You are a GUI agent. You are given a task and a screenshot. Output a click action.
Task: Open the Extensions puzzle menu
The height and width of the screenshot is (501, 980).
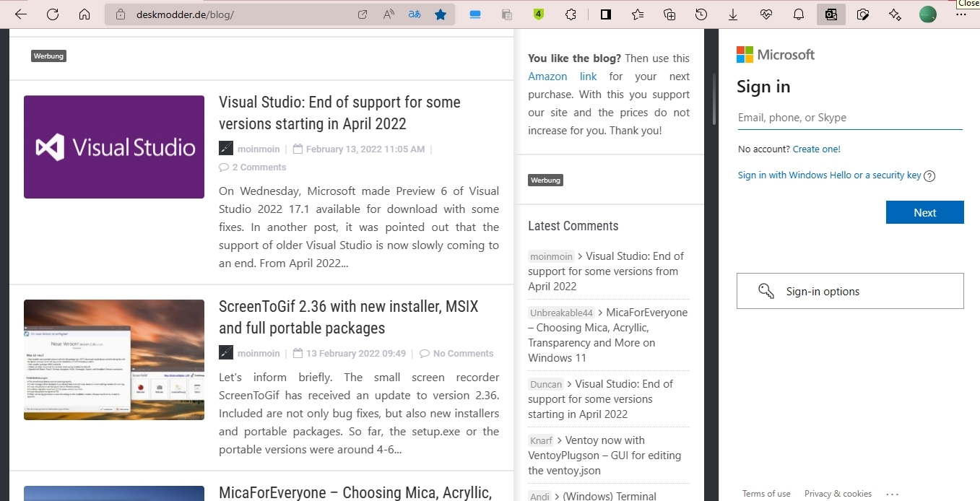coord(571,14)
